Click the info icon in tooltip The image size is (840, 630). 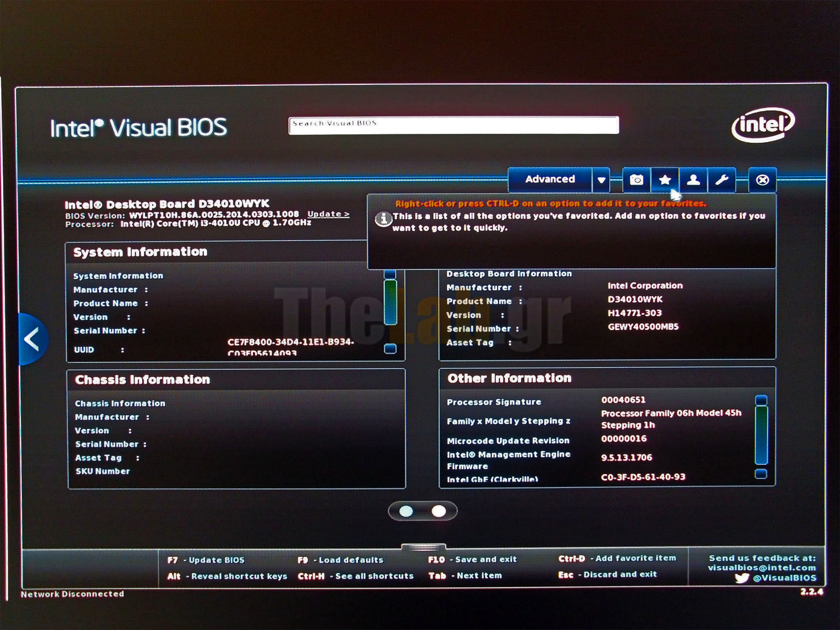(384, 219)
